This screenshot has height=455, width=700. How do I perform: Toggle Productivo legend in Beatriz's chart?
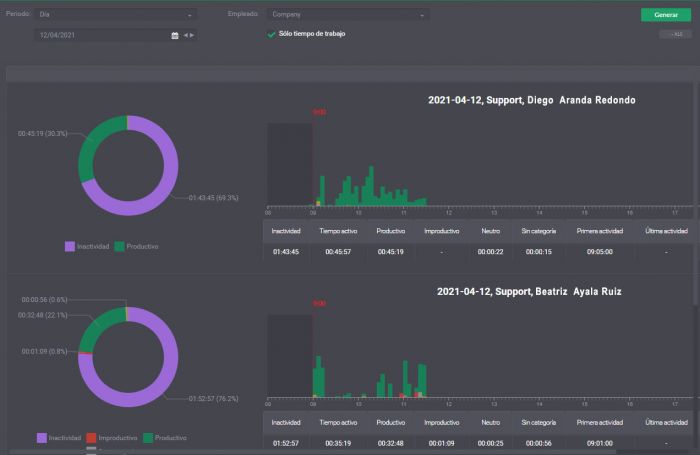click(x=165, y=438)
